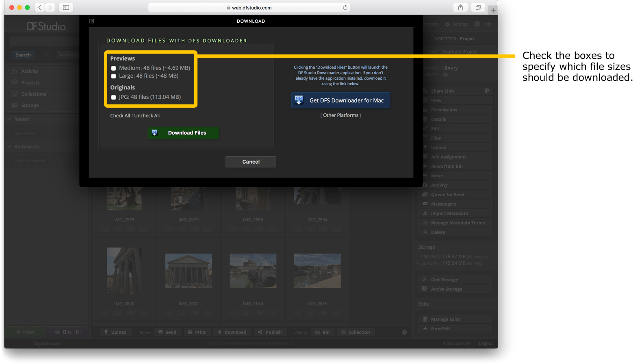This screenshot has width=642, height=364.
Task: Select the IMG_2615 thumbnail
Action: (x=317, y=271)
